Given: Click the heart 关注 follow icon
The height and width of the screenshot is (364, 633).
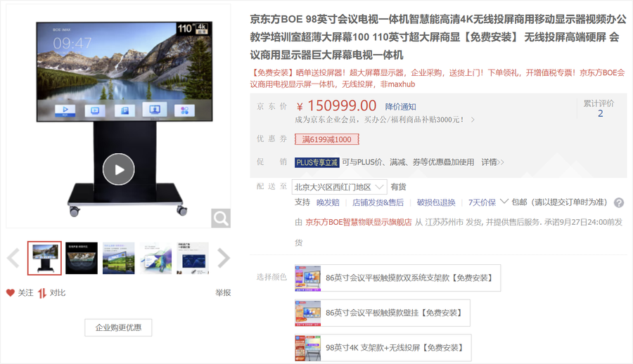Looking at the screenshot, I should tap(11, 292).
